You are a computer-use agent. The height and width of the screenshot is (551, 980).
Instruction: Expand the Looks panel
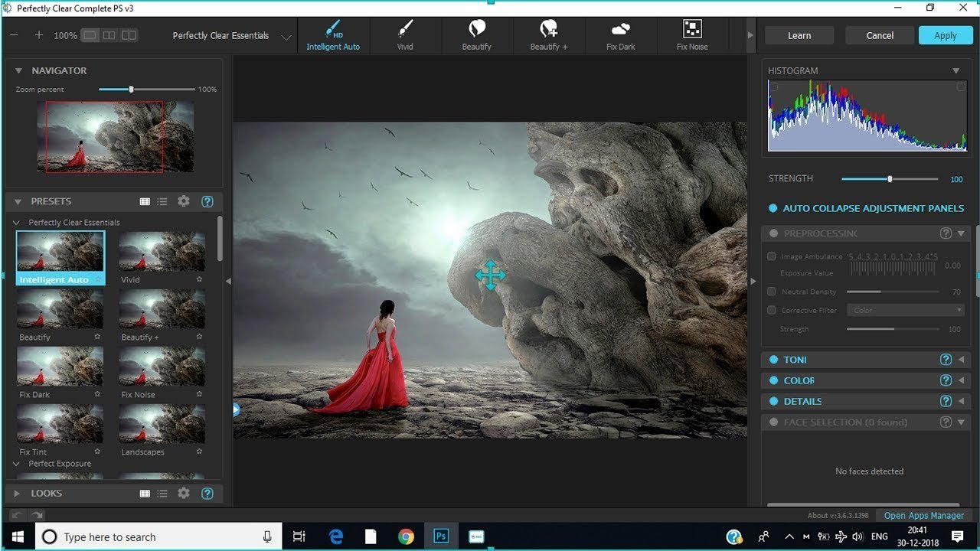point(18,494)
